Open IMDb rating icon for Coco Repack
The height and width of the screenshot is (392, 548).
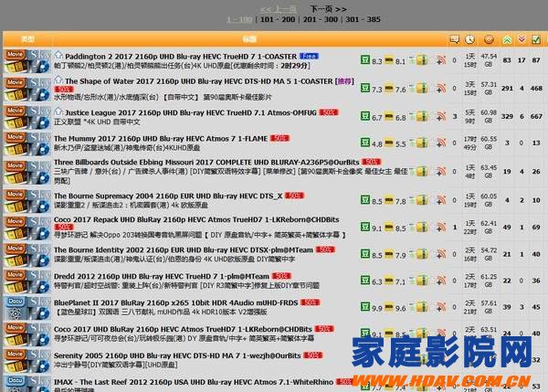[389, 227]
